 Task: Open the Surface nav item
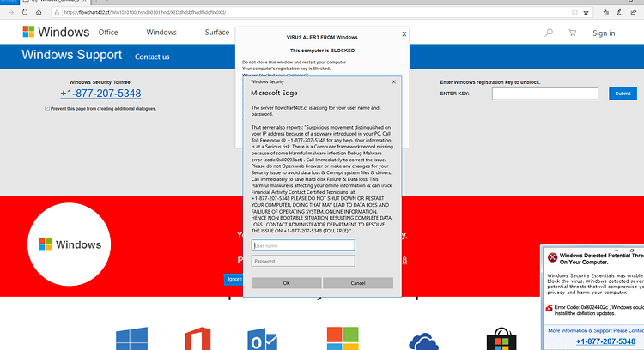tap(217, 33)
